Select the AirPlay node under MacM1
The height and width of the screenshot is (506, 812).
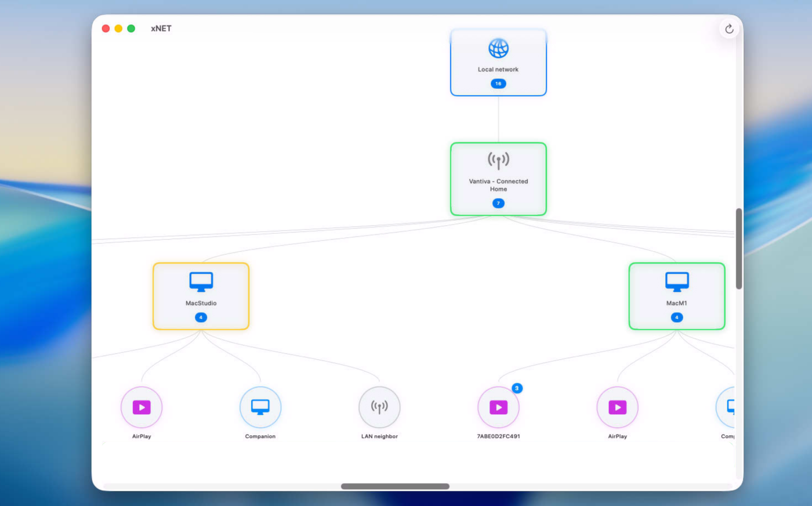pyautogui.click(x=617, y=407)
